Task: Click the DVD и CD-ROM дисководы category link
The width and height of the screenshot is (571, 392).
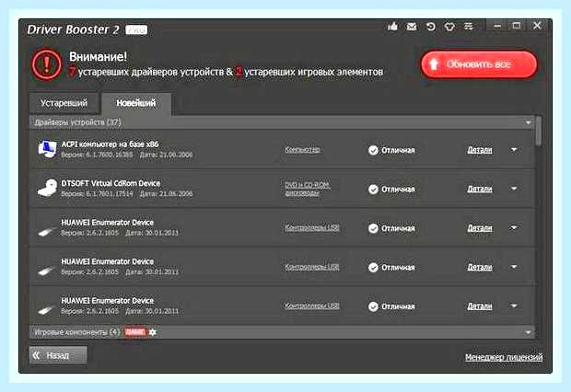Action: (x=308, y=189)
